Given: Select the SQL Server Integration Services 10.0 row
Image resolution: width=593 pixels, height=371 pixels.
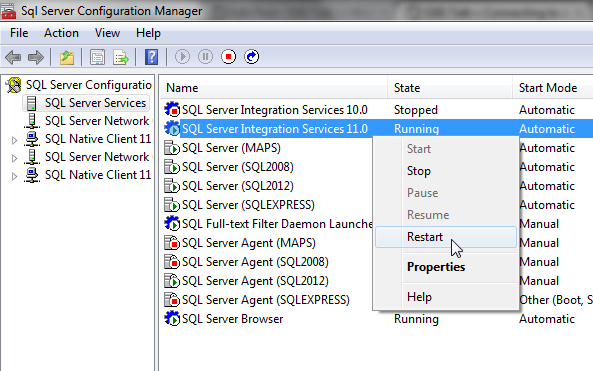Looking at the screenshot, I should click(x=376, y=110).
